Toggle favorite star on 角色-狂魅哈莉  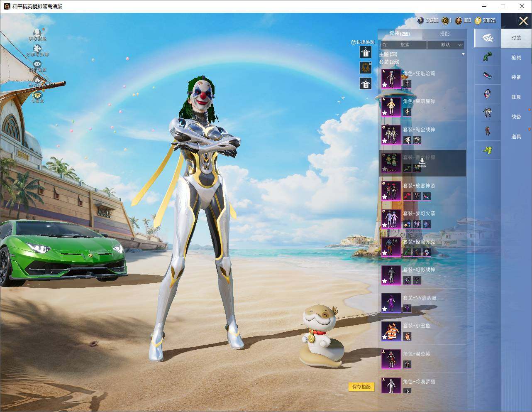tap(385, 85)
